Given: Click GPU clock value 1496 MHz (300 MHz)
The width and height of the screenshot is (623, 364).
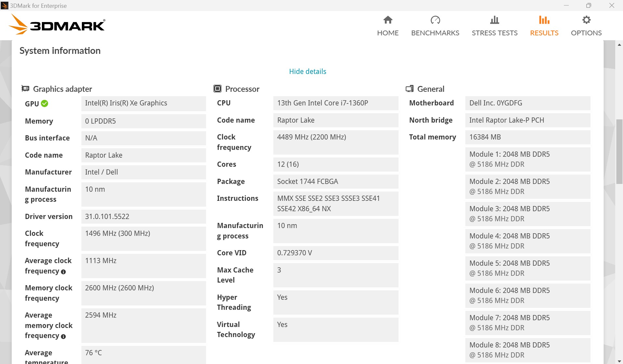Looking at the screenshot, I should click(144, 238).
